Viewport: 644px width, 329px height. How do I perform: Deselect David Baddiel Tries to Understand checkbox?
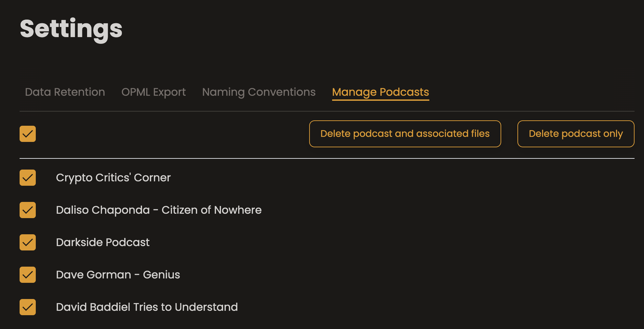tap(28, 307)
